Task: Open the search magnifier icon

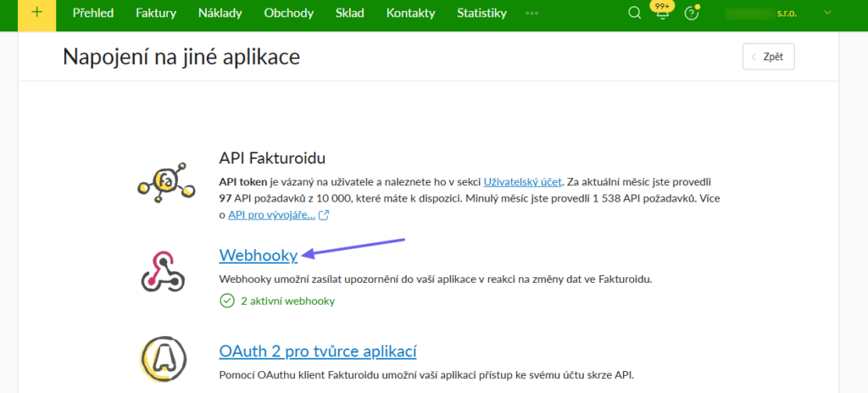Action: click(x=634, y=14)
